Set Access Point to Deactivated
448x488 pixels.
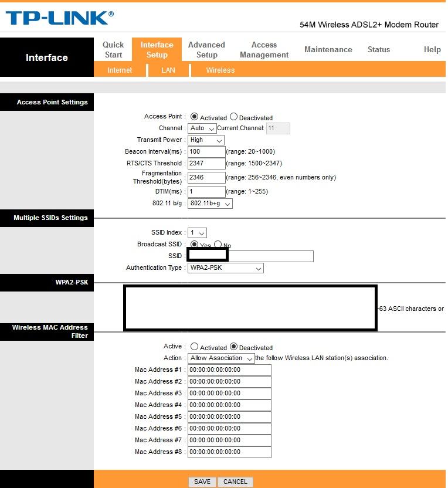tap(233, 117)
